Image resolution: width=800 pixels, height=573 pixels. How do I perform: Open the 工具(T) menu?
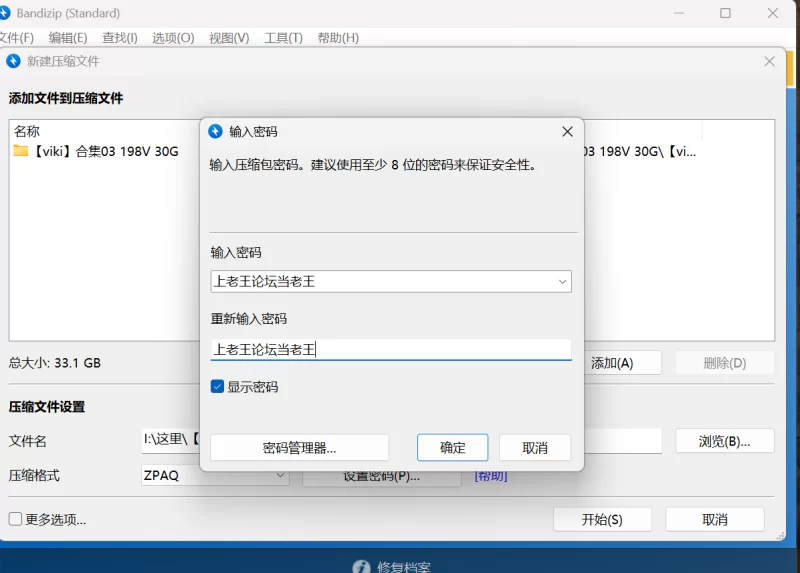point(283,38)
